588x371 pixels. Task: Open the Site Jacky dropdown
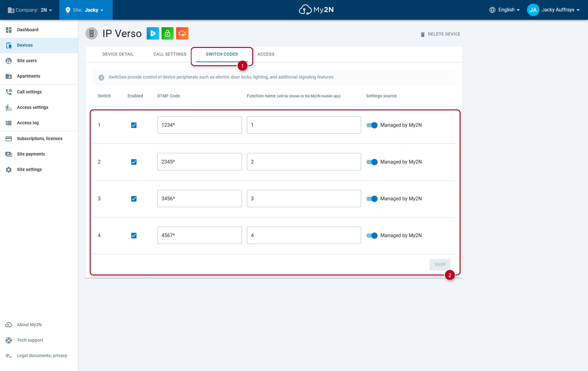86,10
